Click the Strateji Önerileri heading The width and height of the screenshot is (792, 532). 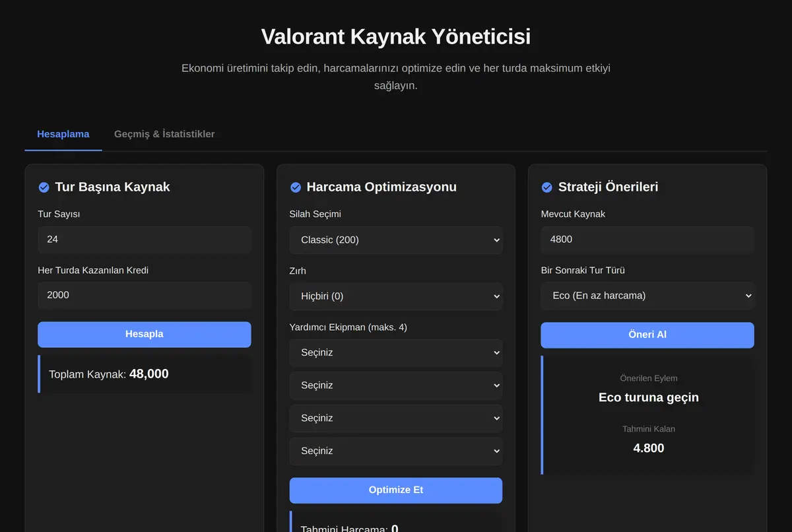pyautogui.click(x=608, y=187)
